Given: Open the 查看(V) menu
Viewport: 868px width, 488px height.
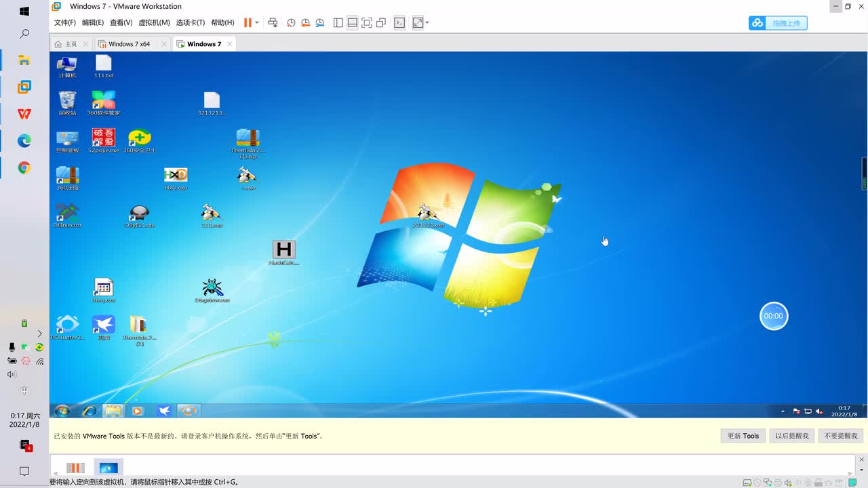Looking at the screenshot, I should 121,22.
